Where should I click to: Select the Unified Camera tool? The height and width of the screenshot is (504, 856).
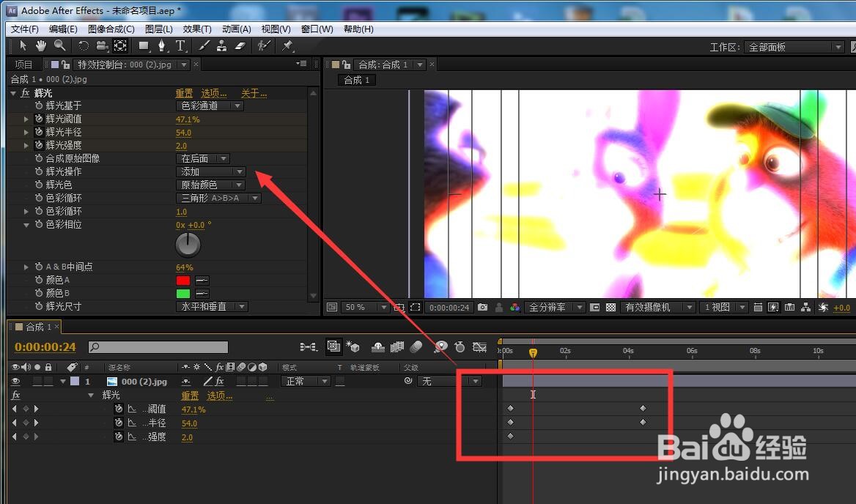[102, 46]
